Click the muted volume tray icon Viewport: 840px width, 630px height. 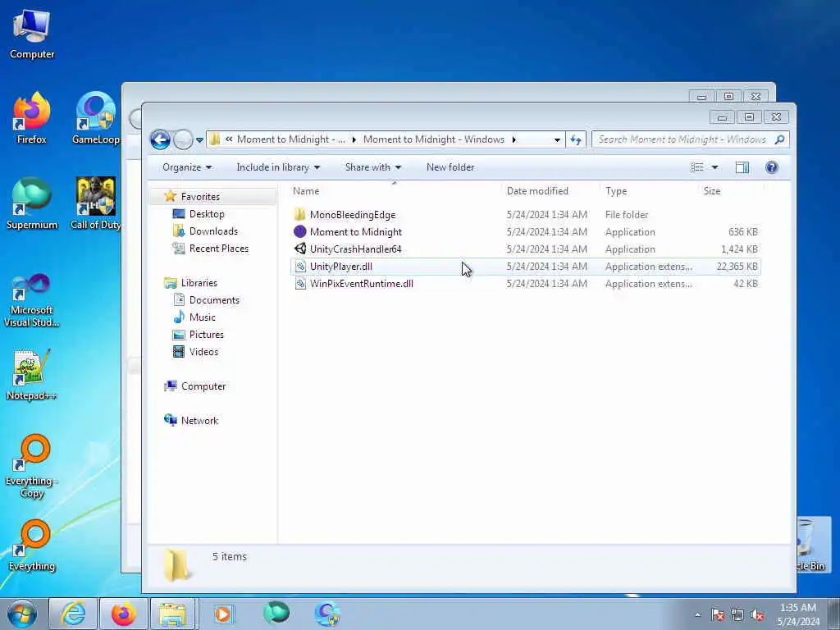point(757,615)
